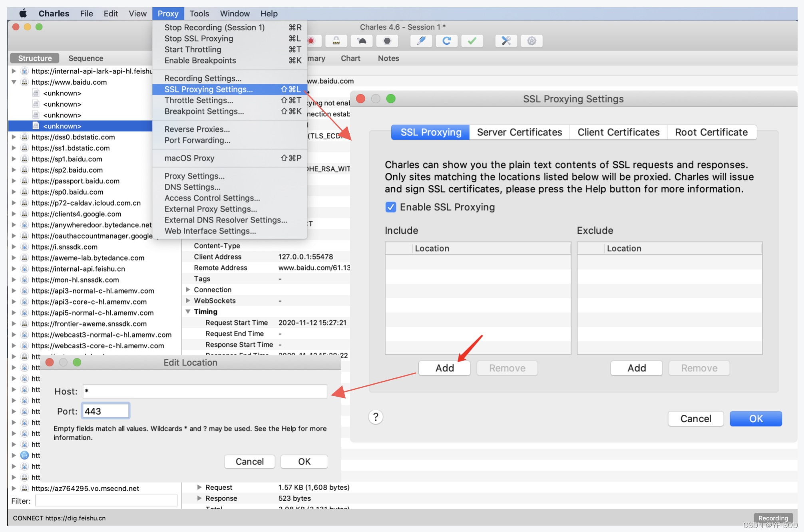Click the blue pen Compose toolbar icon

click(421, 41)
